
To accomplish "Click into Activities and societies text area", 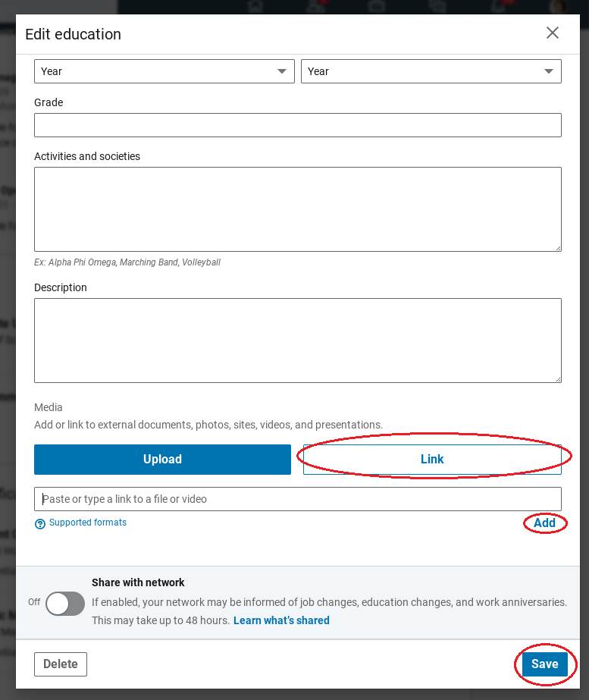I will click(x=297, y=209).
